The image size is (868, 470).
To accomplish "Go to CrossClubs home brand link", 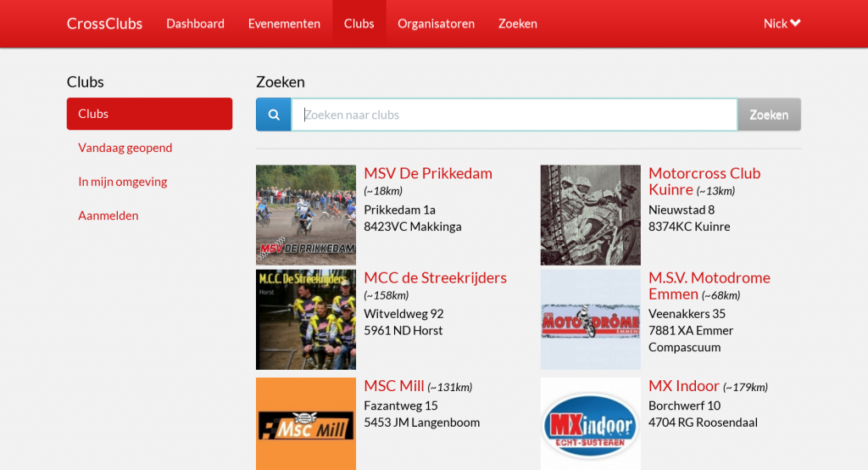I will (x=104, y=23).
